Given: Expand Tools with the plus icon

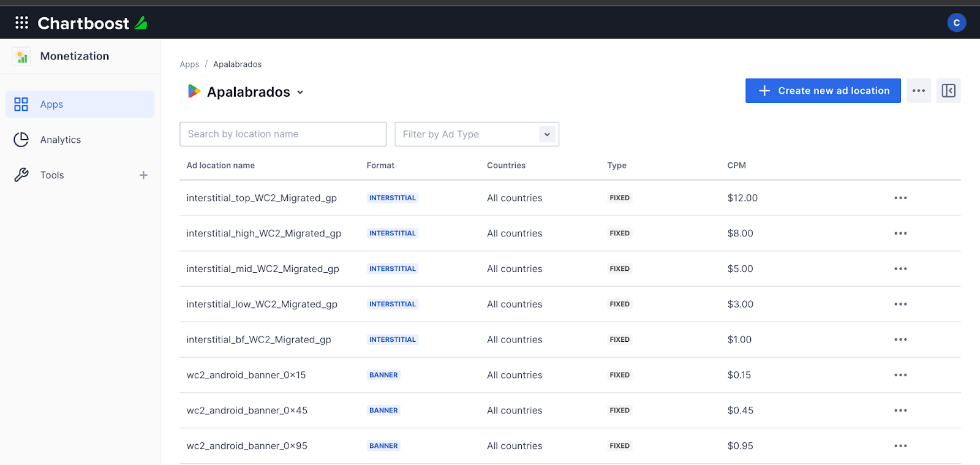Looking at the screenshot, I should [x=143, y=175].
